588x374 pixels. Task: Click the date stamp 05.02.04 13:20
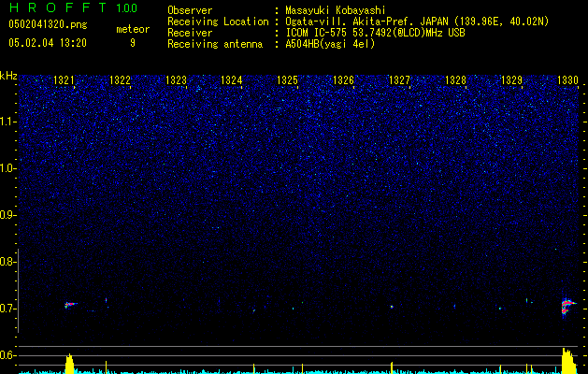pos(48,43)
